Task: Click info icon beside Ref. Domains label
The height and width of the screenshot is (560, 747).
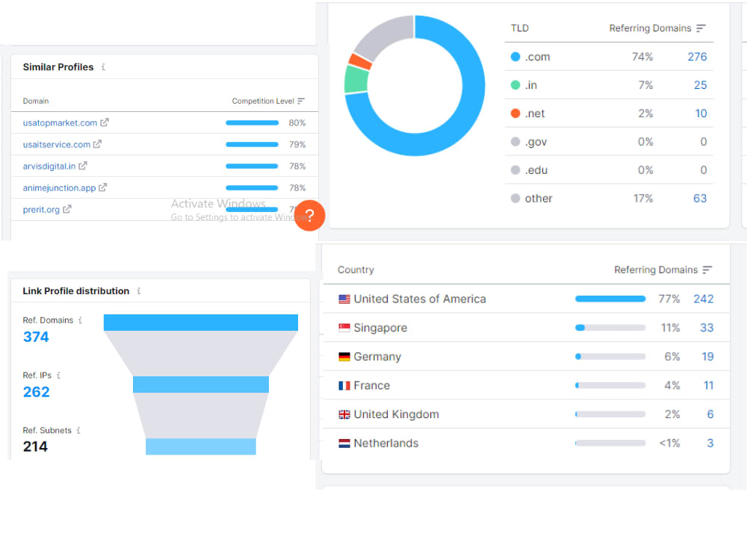Action: [x=80, y=320]
